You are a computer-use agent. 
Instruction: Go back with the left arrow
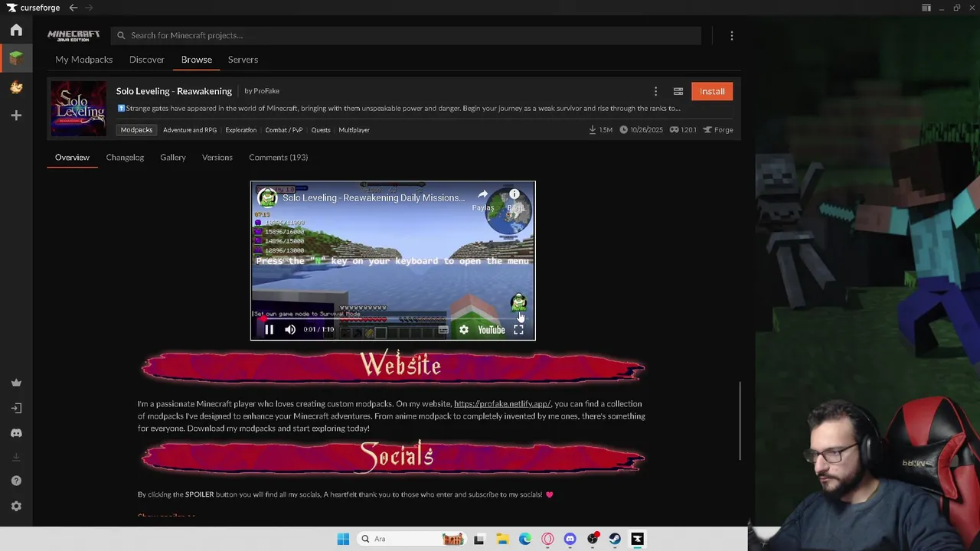(x=73, y=8)
